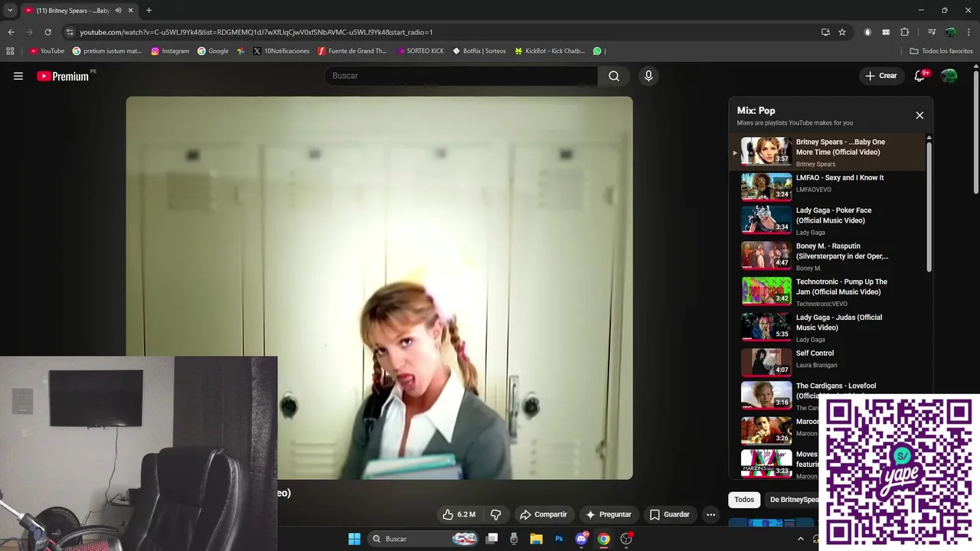This screenshot has width=980, height=551.
Task: Open the apps grid in bookmarks bar
Action: (x=10, y=51)
